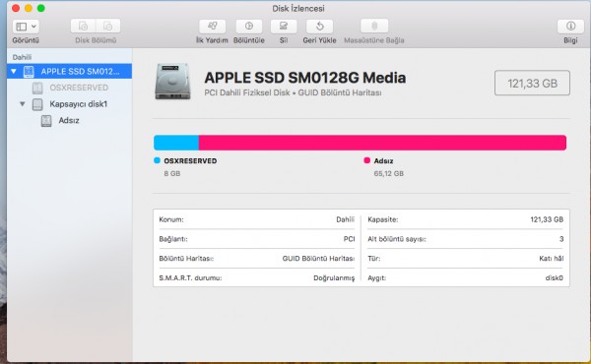Click the S.M.A.R.T. durumu row
Screen dimensions: 591x364
(x=257, y=278)
